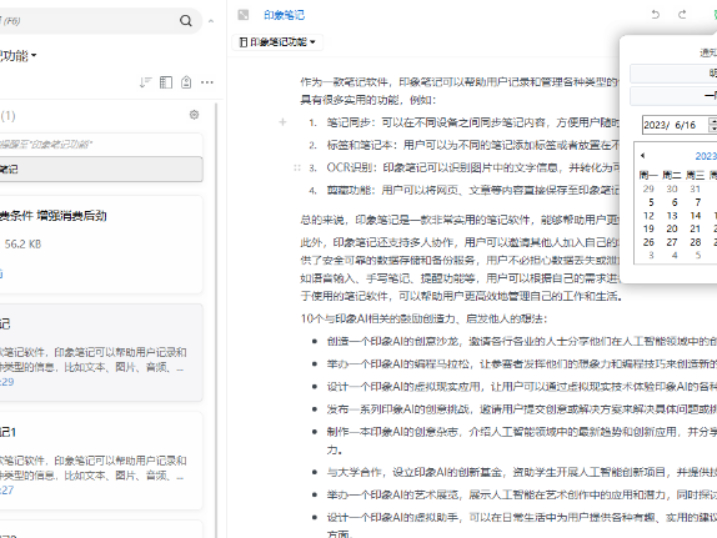717x538 pixels.
Task: Open the note card titled 增强消费后劲
Action: (x=101, y=245)
